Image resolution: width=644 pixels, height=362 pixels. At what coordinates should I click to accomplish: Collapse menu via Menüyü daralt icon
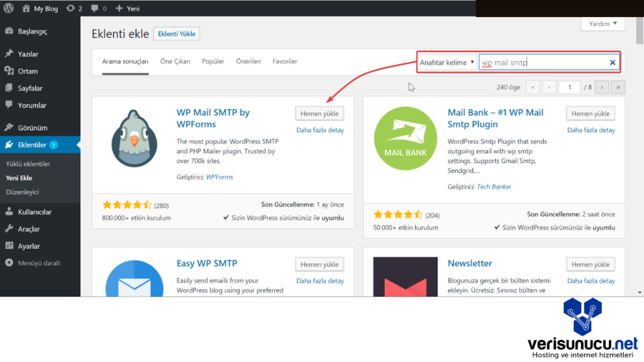[9, 263]
